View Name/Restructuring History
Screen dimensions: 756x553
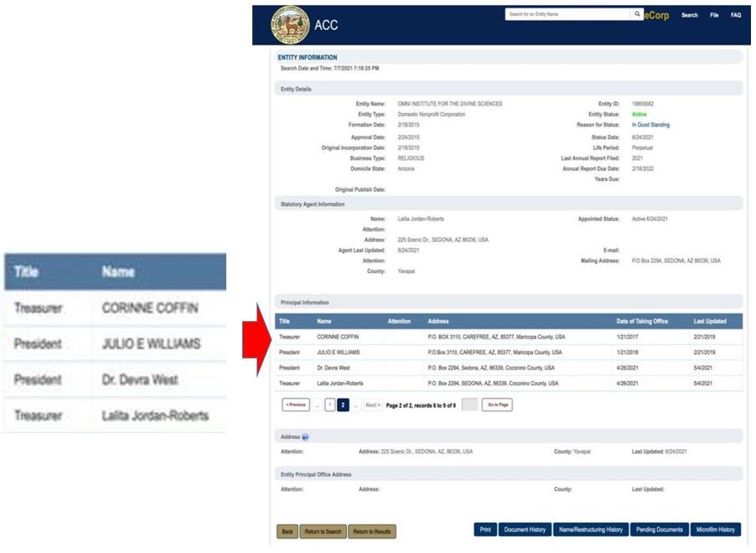(590, 530)
